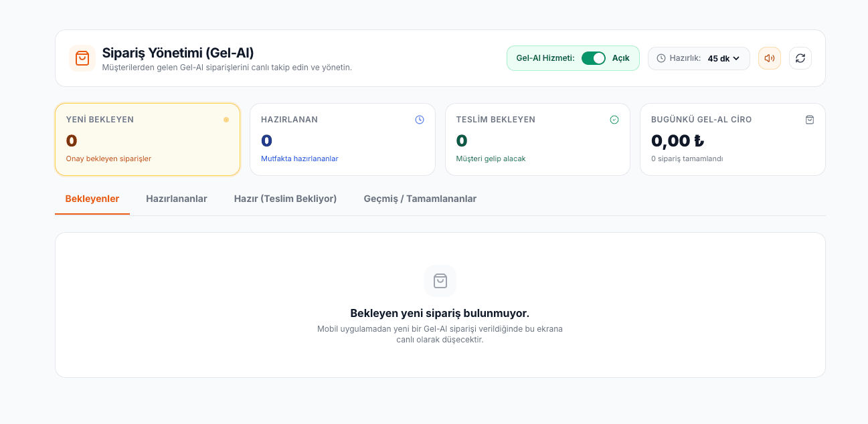Click the Sipariş Yönetimi (Gel-Al) heading

(178, 53)
